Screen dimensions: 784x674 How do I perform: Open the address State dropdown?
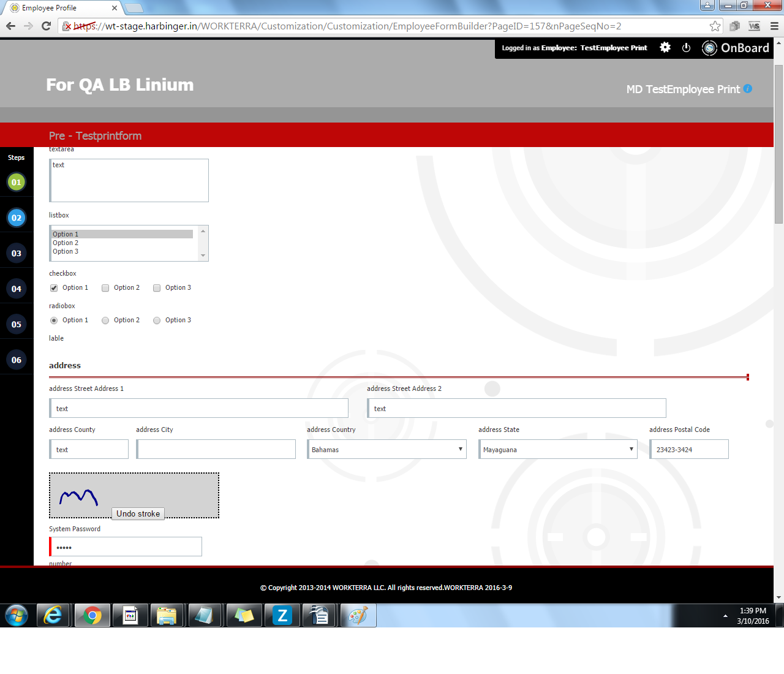557,450
